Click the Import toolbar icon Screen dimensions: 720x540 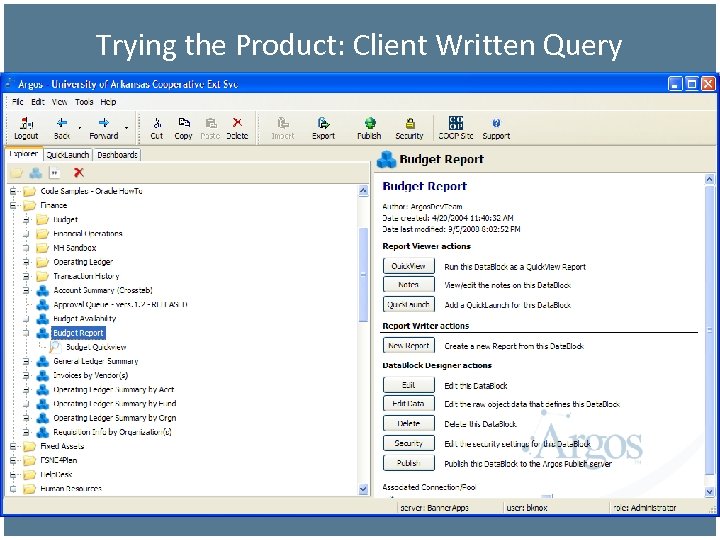(283, 123)
